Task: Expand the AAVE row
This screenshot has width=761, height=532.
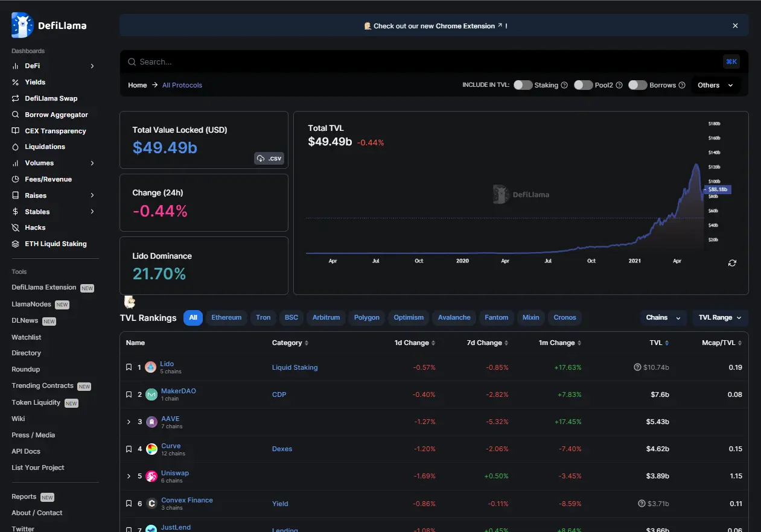Action: coord(129,422)
